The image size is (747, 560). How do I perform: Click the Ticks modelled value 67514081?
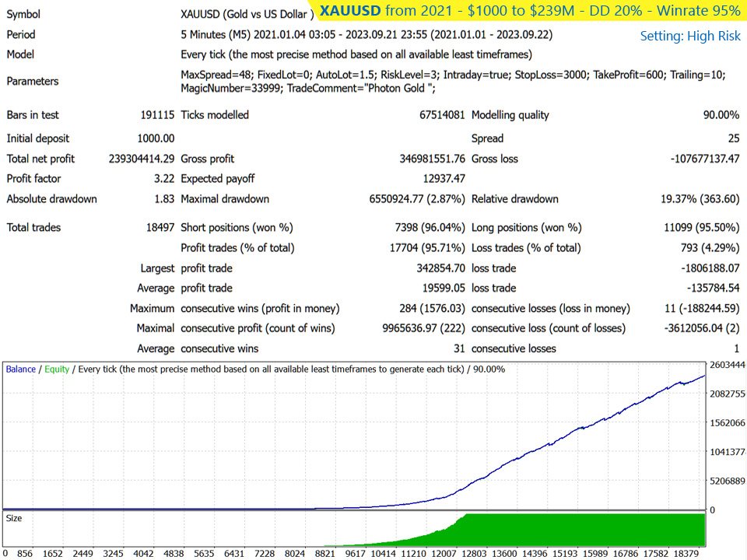pyautogui.click(x=442, y=115)
